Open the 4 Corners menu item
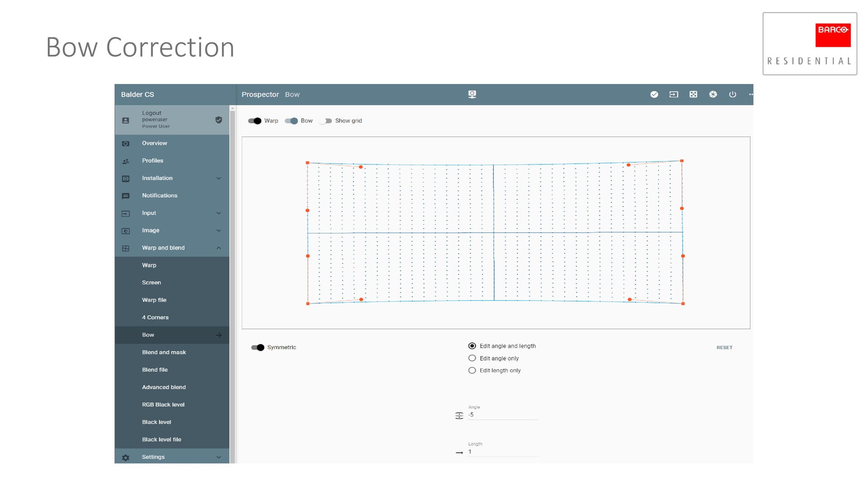 coord(155,318)
